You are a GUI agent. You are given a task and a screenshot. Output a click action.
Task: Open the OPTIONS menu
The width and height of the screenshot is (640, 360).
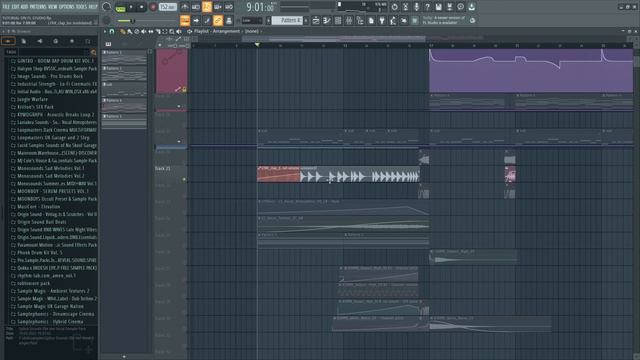pos(67,7)
